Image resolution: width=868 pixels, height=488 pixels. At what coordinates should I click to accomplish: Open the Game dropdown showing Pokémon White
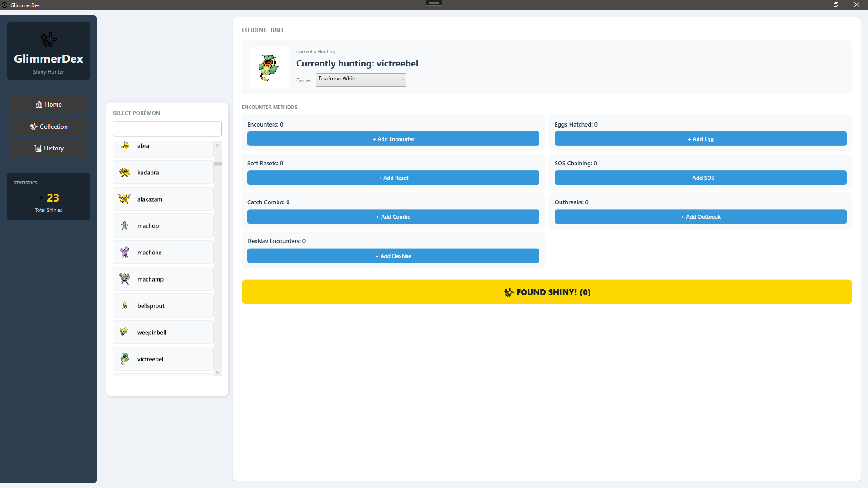click(x=361, y=80)
